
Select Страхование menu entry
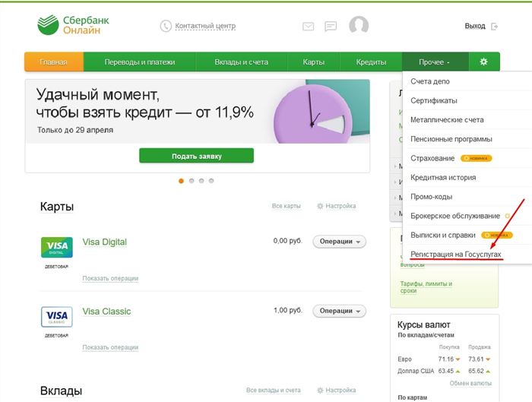[x=467, y=158]
